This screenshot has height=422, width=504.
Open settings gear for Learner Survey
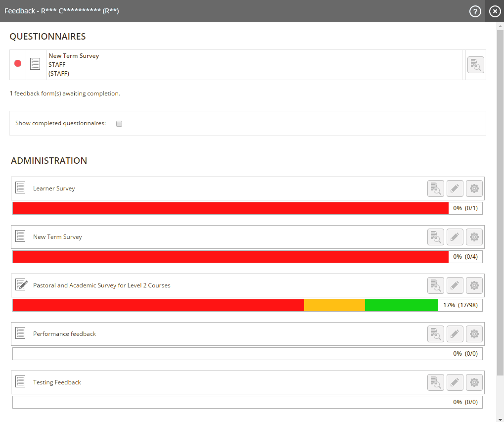474,188
